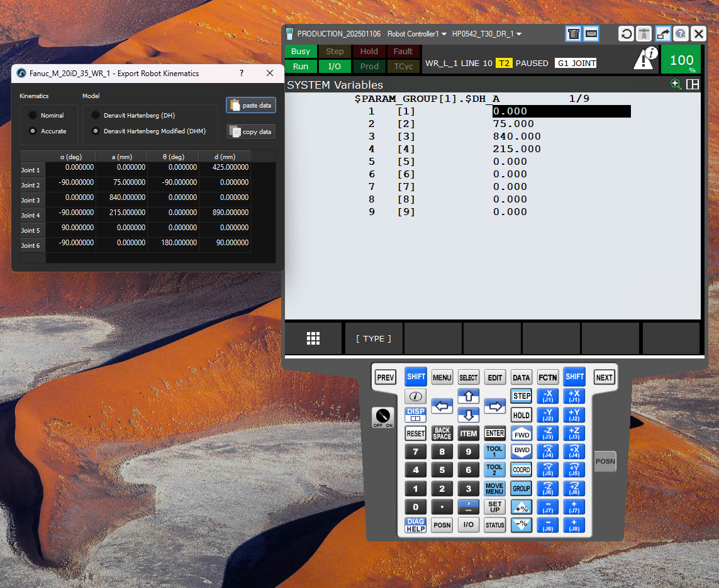Select the Denavit Hartenberg (DH) model option

coord(96,116)
